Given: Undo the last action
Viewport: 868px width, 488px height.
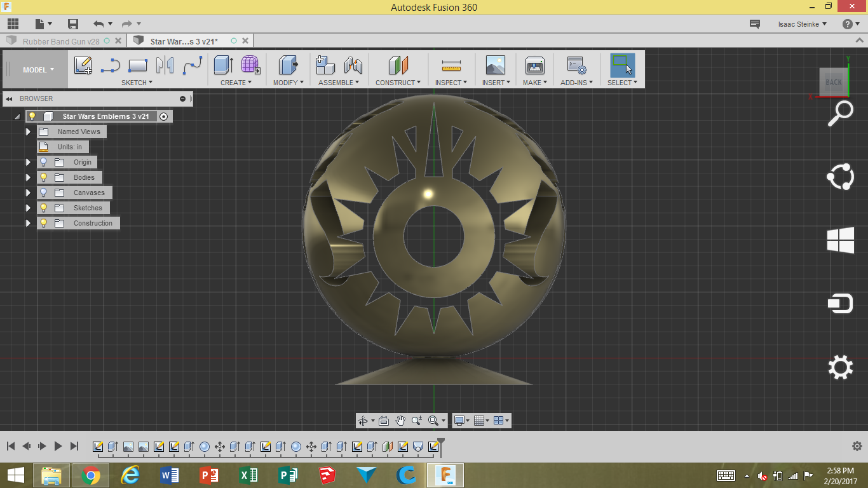Looking at the screenshot, I should pos(98,24).
